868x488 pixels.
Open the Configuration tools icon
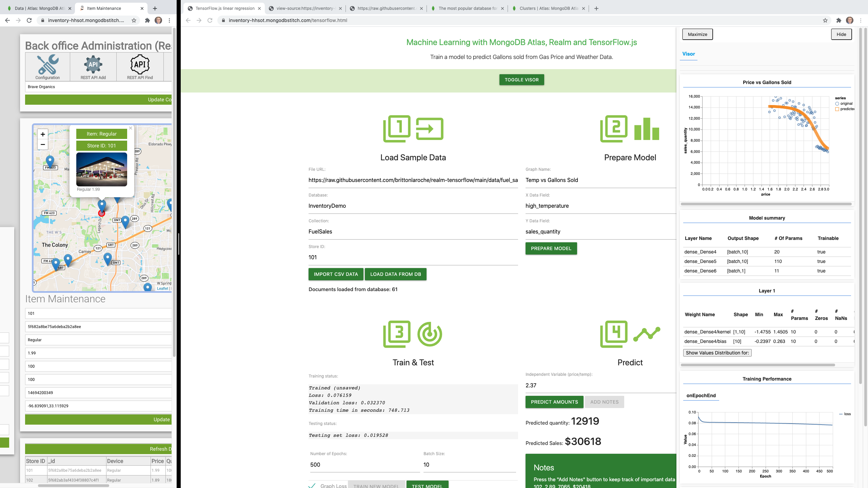tap(48, 65)
